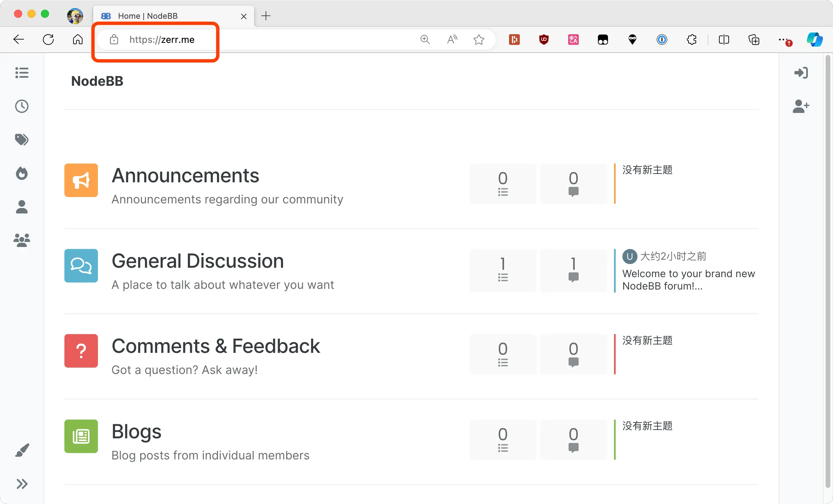Click the black shield mask extension icon

(632, 40)
